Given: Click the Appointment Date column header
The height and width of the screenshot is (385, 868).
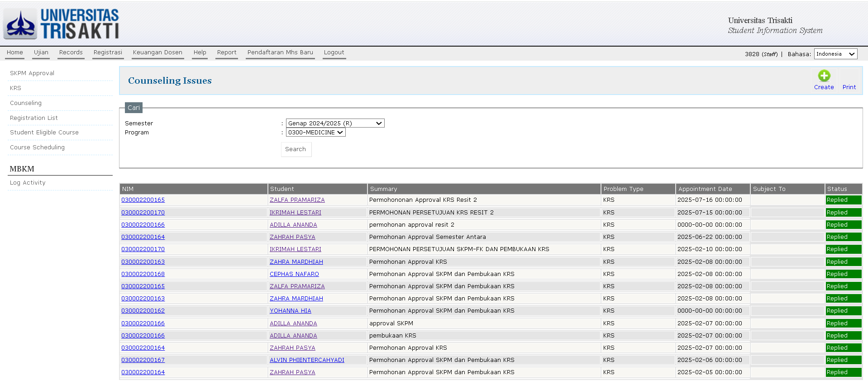Looking at the screenshot, I should tap(713, 189).
